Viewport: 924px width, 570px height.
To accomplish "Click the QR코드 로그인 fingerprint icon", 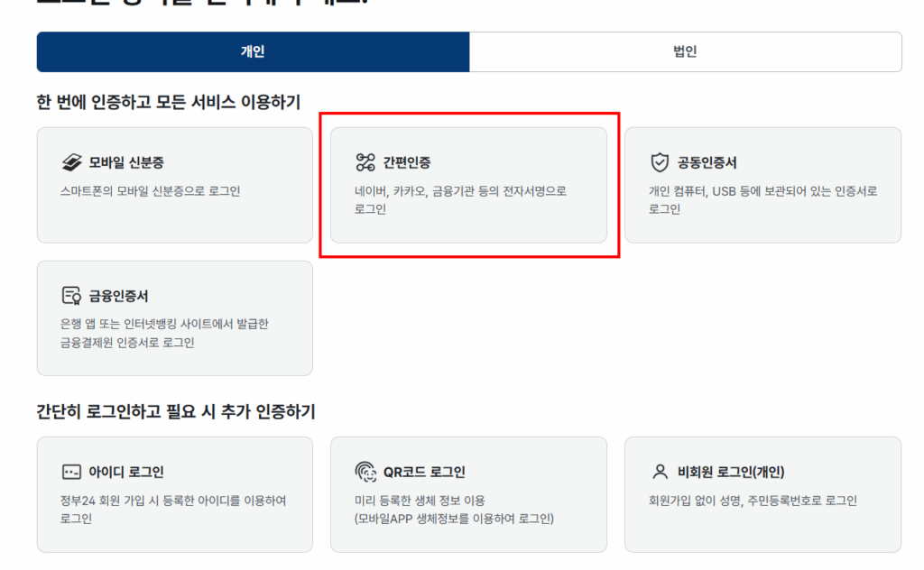I will coord(365,472).
